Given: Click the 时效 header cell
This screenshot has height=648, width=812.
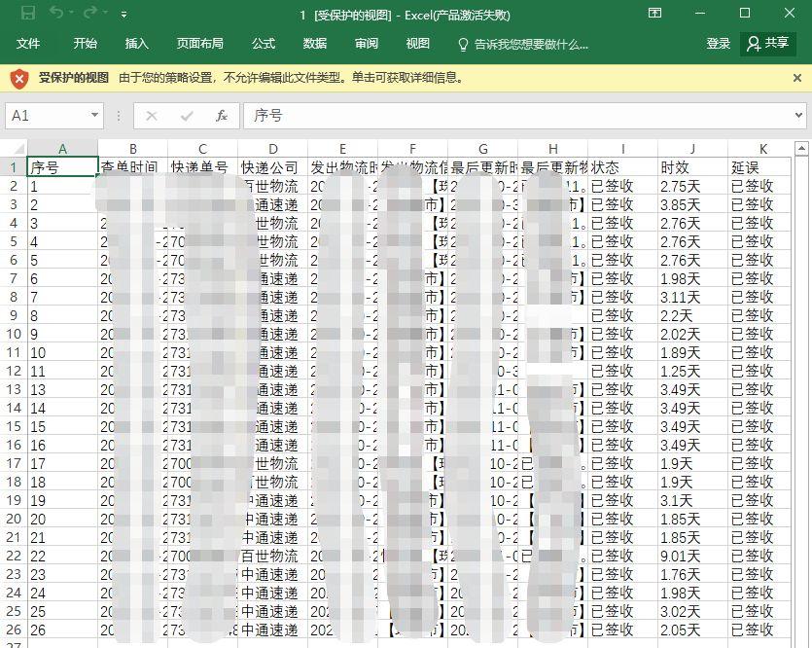Looking at the screenshot, I should pyautogui.click(x=693, y=167).
